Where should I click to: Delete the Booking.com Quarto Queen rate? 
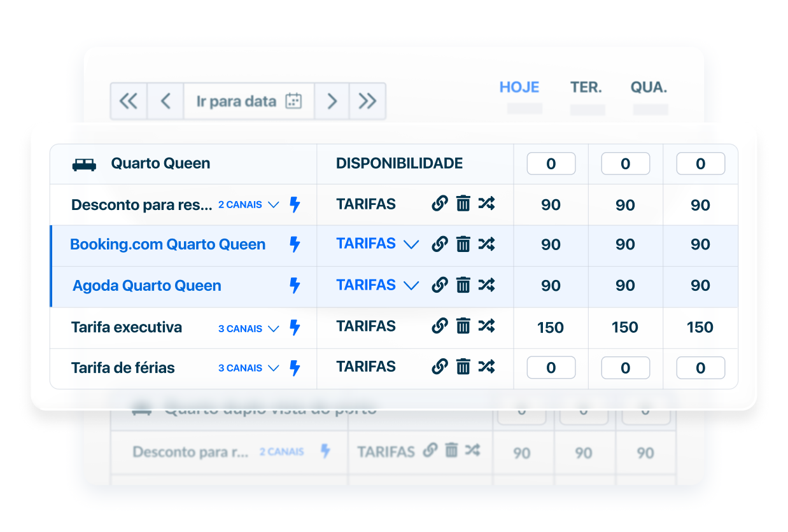[x=463, y=244]
